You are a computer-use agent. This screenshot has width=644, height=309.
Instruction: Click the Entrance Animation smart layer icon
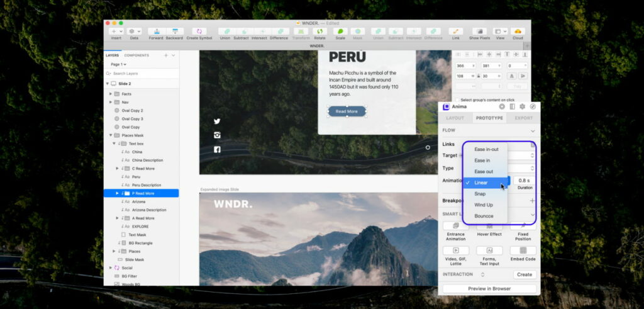(x=455, y=226)
